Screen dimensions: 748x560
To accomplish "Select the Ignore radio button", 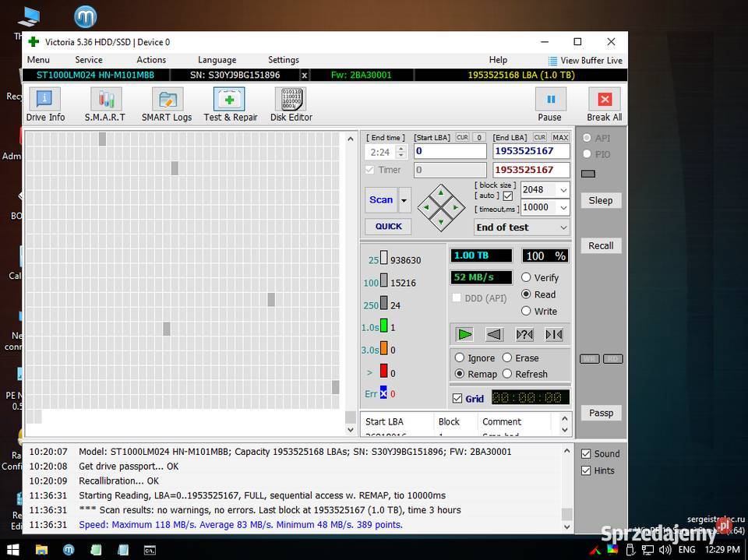I will tap(459, 357).
